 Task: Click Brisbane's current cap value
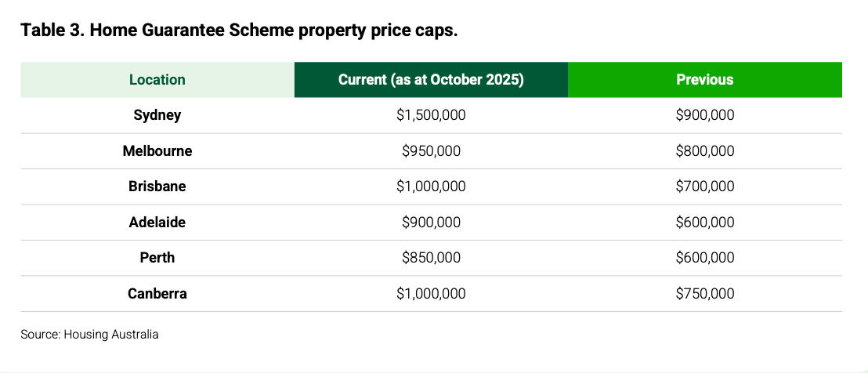point(431,186)
